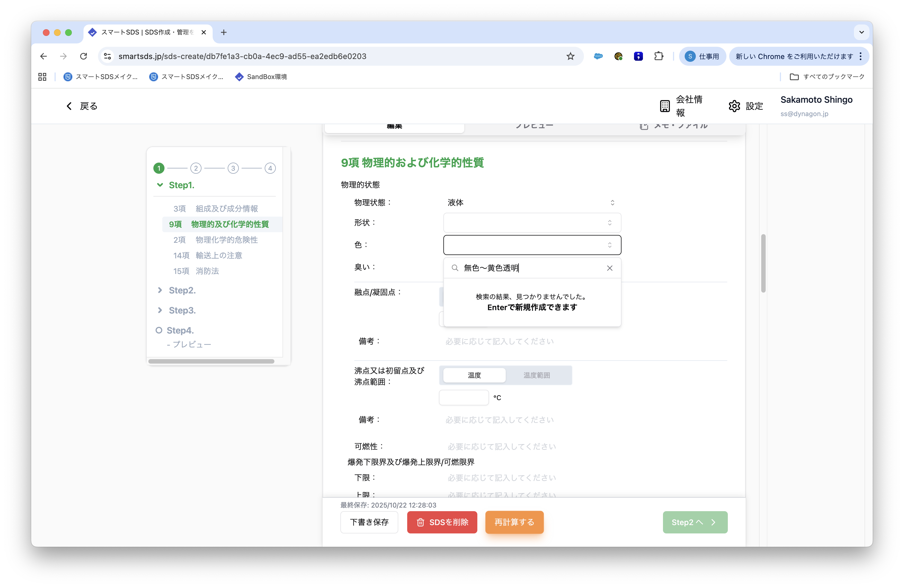Expand Step2. in the sidebar

point(182,290)
